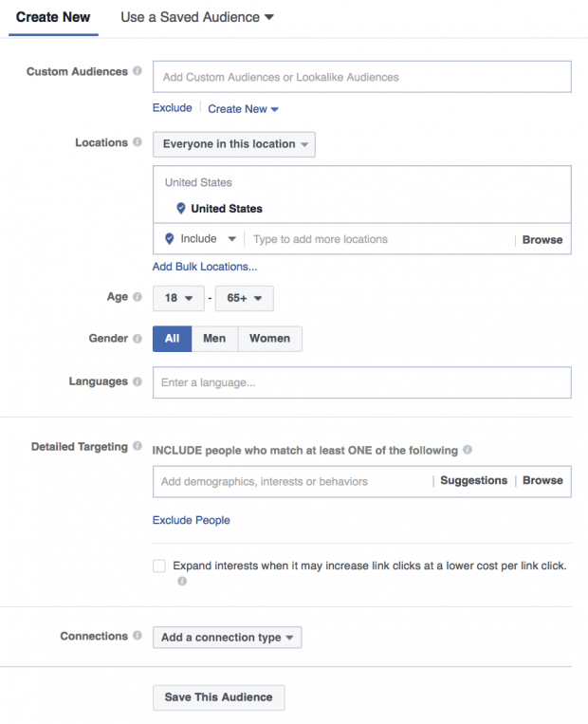Click the info icon next to Connections
588x724 pixels.
pyautogui.click(x=138, y=636)
